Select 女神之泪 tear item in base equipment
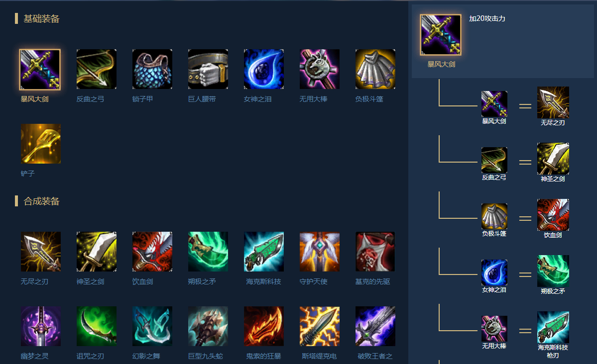 [264, 69]
